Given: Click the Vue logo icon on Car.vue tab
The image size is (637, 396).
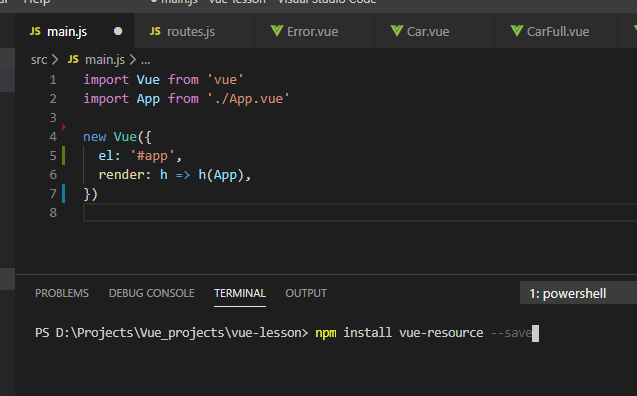Looking at the screenshot, I should pyautogui.click(x=396, y=31).
